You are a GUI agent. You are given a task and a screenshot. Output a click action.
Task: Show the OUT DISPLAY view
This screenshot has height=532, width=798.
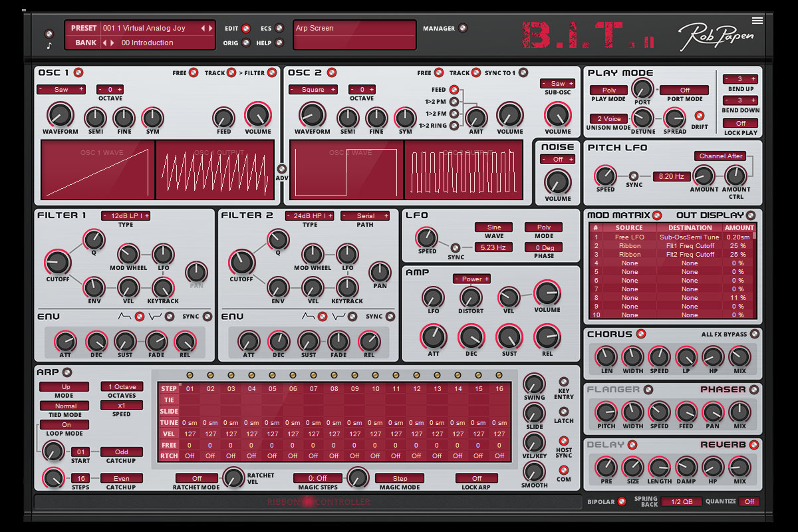[750, 215]
